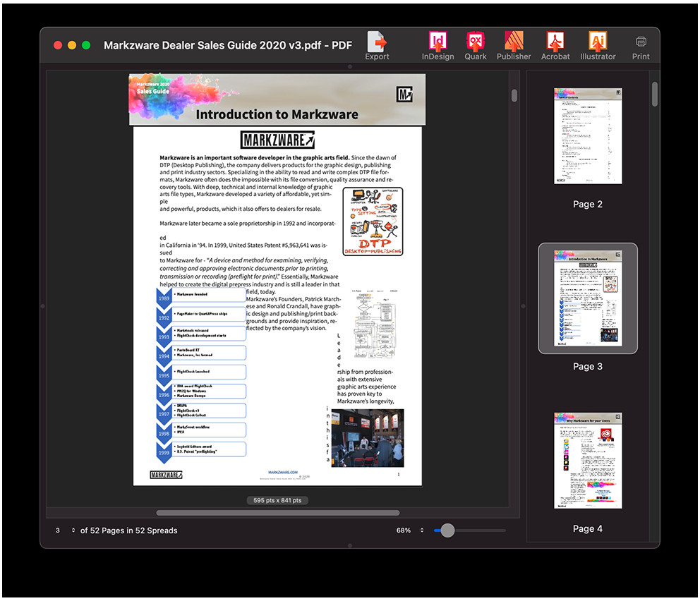
Task: Click the 'Introduction to Markzware' page heading
Action: point(277,115)
